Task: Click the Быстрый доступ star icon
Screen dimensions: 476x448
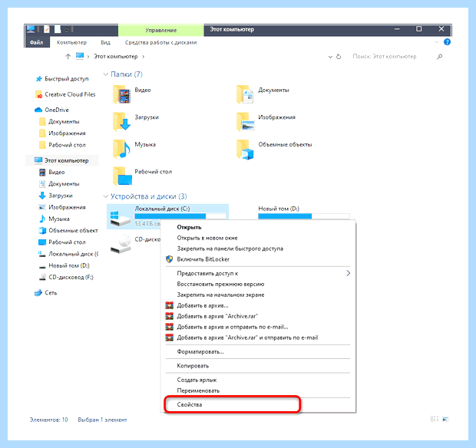Action: click(39, 79)
